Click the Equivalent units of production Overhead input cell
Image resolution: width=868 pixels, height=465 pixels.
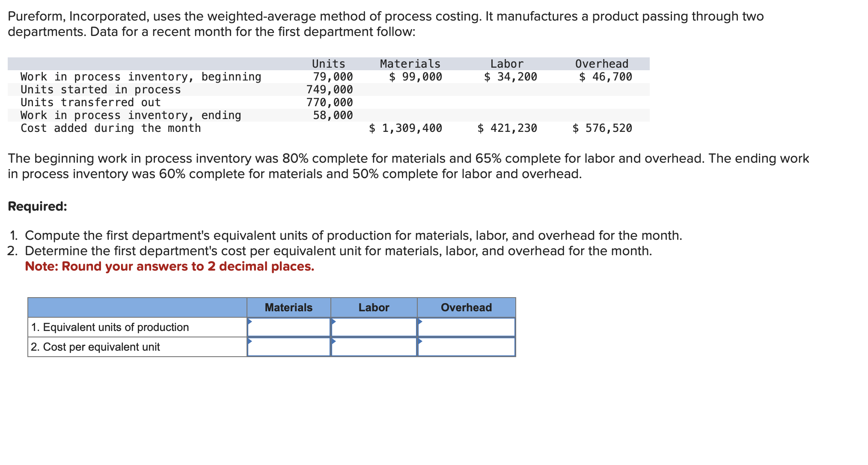[x=466, y=328]
